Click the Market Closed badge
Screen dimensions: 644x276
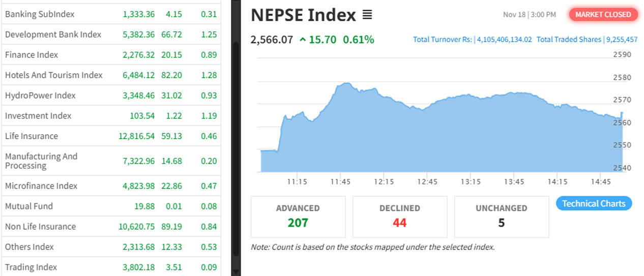[603, 15]
